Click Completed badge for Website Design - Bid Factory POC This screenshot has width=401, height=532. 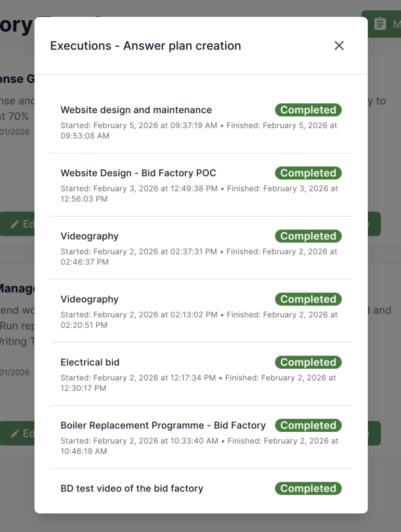pos(308,173)
